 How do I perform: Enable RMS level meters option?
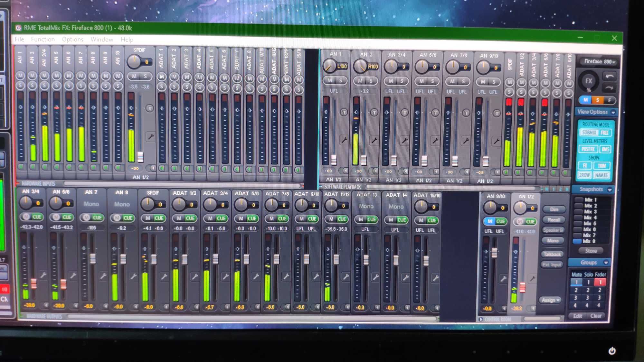point(605,149)
